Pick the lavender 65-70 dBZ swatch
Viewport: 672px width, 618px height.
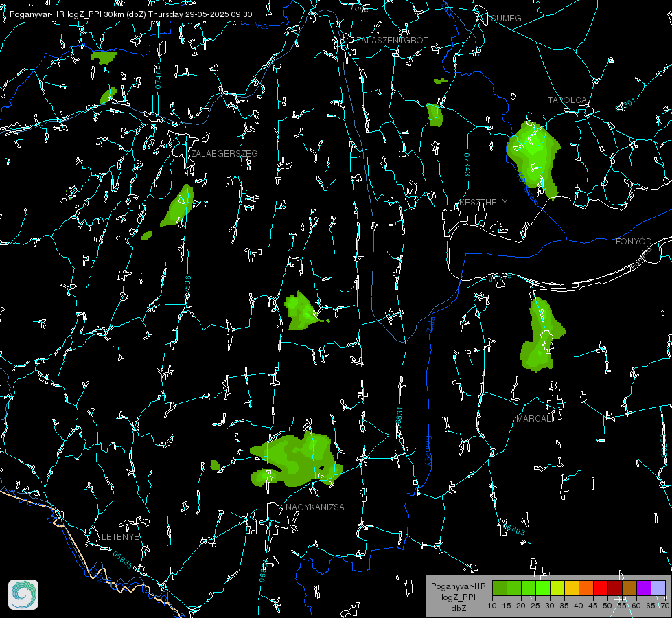[x=658, y=588]
